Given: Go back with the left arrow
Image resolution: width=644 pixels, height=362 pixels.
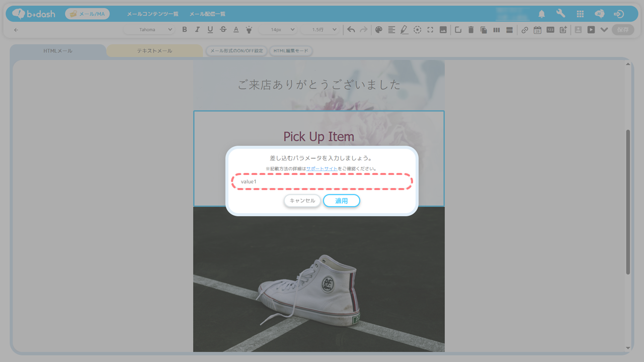Looking at the screenshot, I should (16, 30).
